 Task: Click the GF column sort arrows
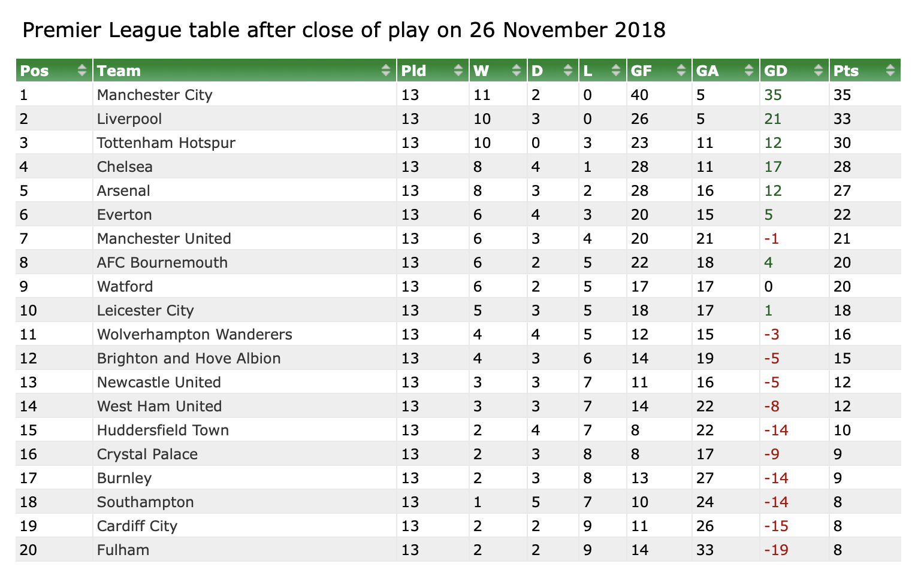(x=681, y=71)
